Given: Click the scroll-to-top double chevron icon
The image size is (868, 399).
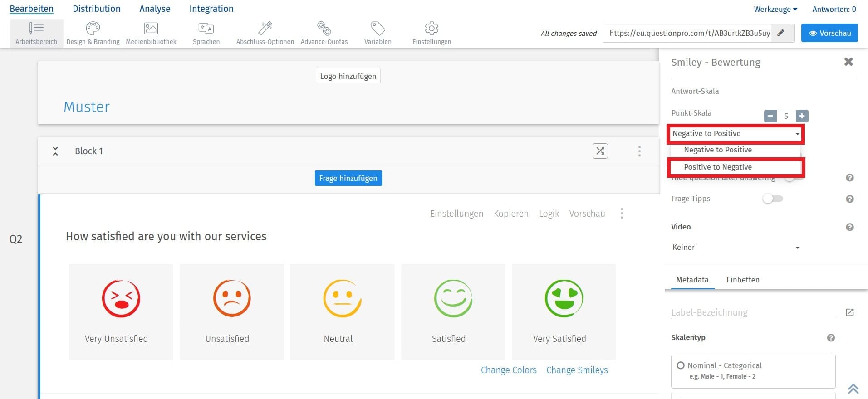Looking at the screenshot, I should point(853,389).
